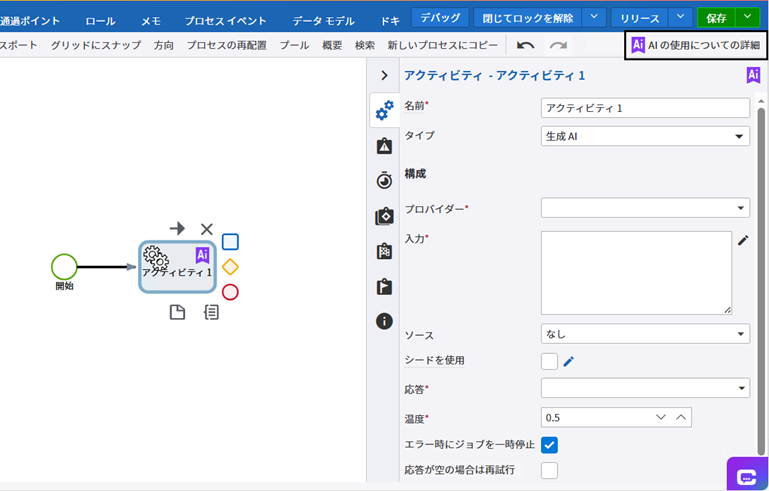Collapse the properties panel with the chevron
769x491 pixels.
(384, 76)
